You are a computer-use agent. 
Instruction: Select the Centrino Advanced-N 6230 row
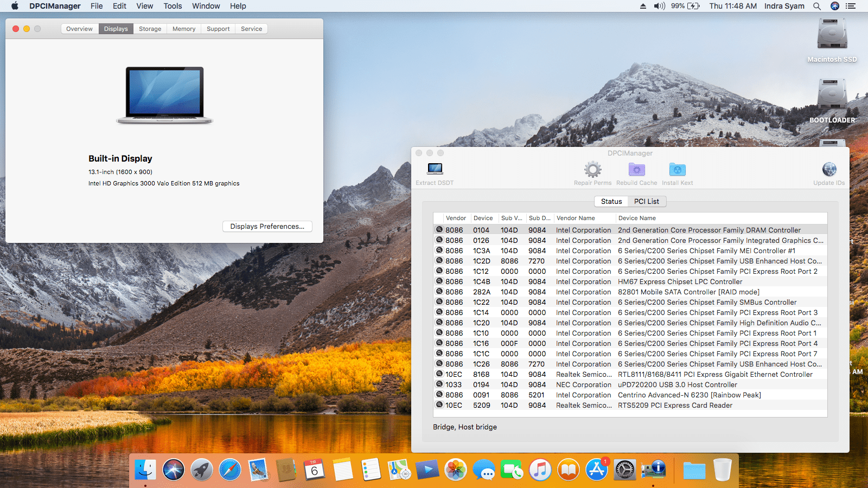[689, 395]
